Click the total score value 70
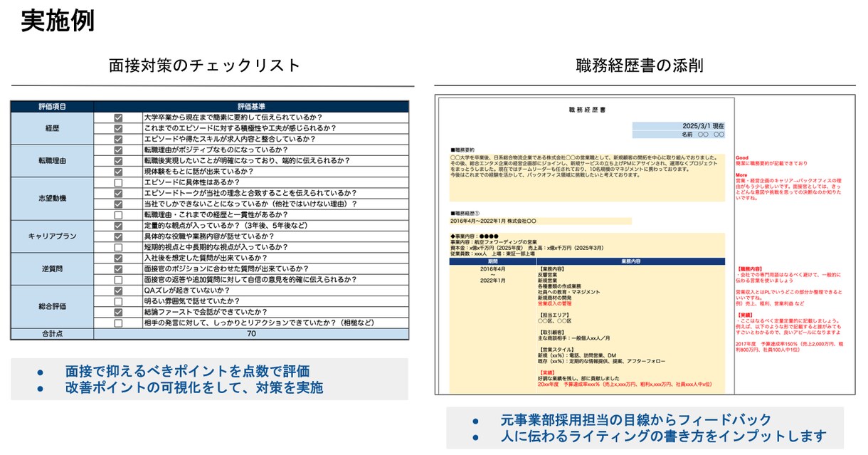 point(252,333)
